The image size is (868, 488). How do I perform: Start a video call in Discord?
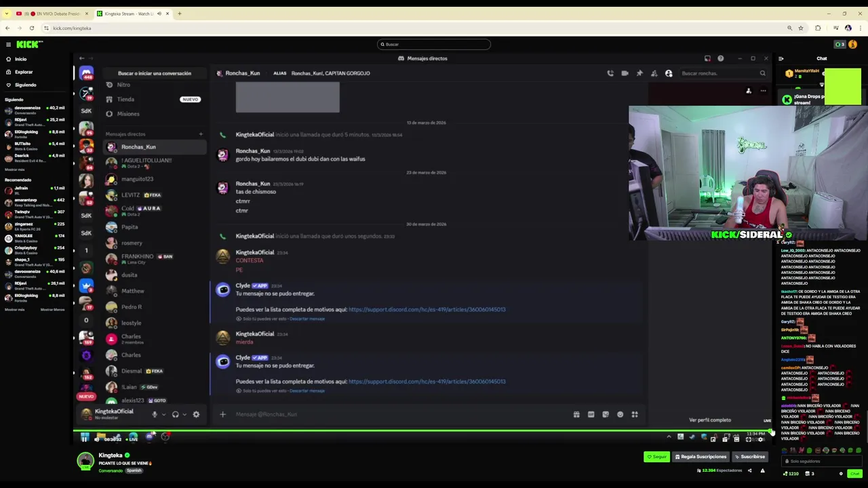625,73
